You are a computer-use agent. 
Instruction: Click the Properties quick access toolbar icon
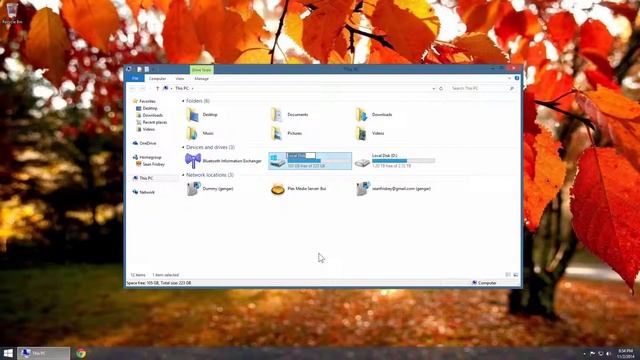[139, 69]
